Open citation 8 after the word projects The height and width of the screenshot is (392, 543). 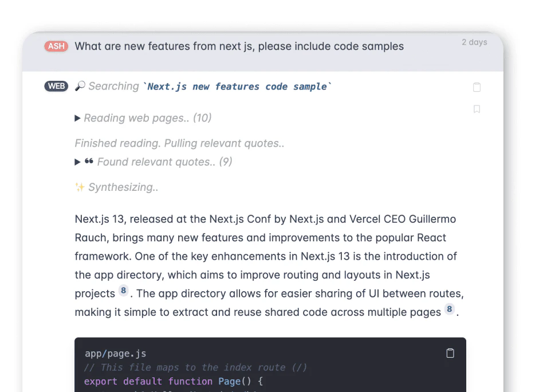123,291
